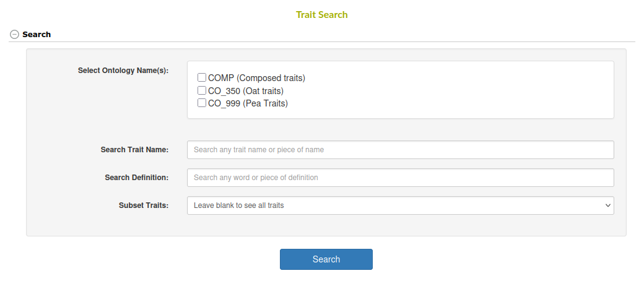Open the Subset Traits dropdown
The image size is (644, 281).
pyautogui.click(x=396, y=205)
